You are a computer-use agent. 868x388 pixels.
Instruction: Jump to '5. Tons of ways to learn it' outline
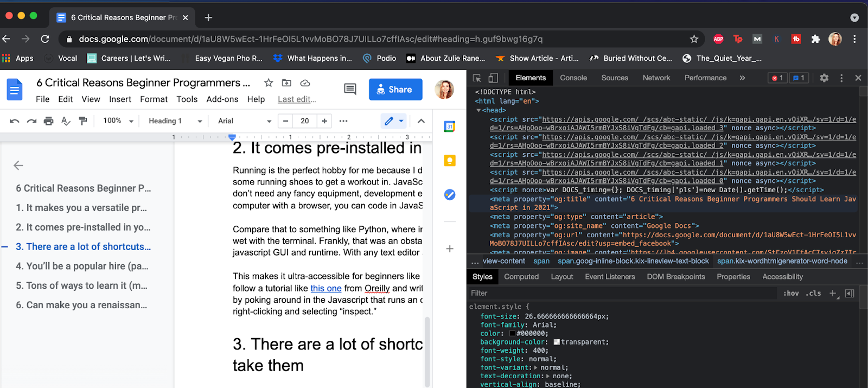[81, 285]
